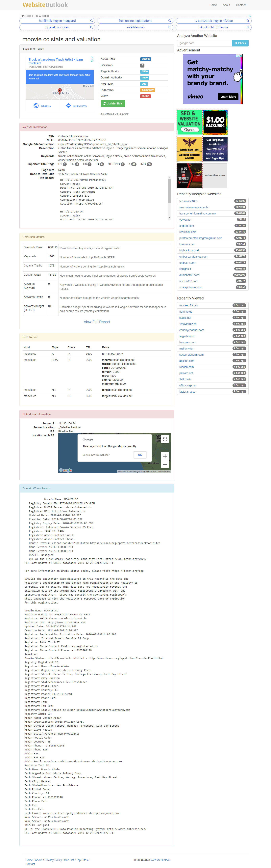Image resolution: width=271 pixels, height=868 pixels.
Task: Open movies123.pro in Recently Viewed
Action: 188,306
